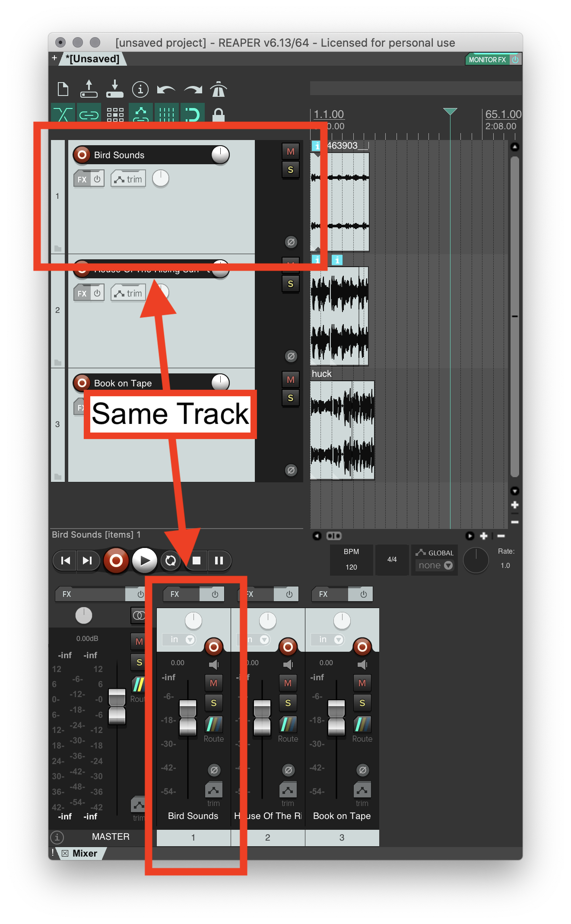Toggle FX bypass on Bird Sounds track
571x924 pixels.
[97, 179]
